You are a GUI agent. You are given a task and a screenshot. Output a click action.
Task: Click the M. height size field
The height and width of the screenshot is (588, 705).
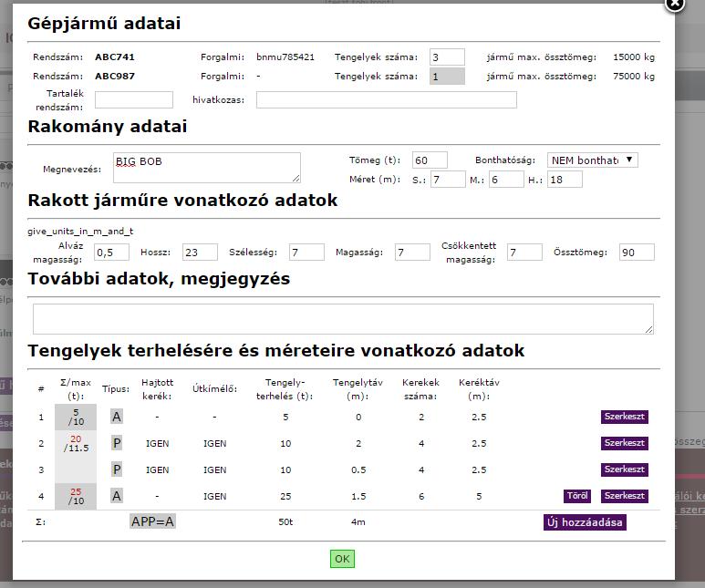pyautogui.click(x=506, y=180)
